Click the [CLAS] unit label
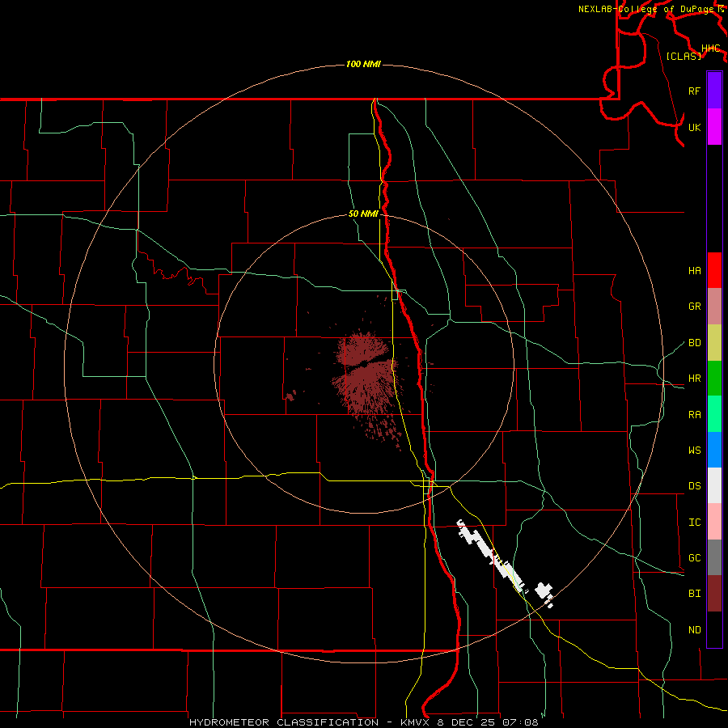This screenshot has height=728, width=728. click(684, 56)
